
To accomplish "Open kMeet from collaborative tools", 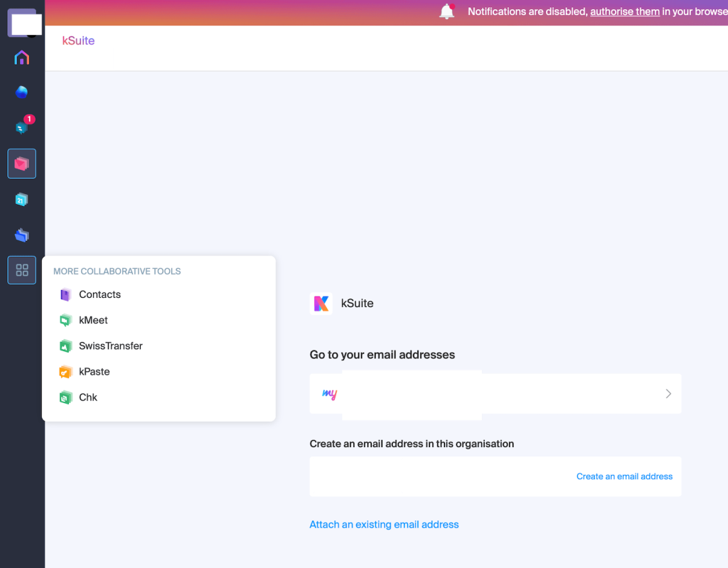I will click(x=93, y=320).
